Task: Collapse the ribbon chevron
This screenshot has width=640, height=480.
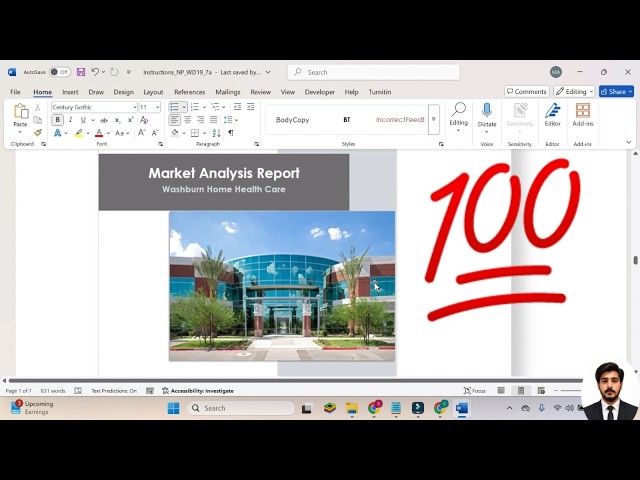Action: [x=629, y=142]
